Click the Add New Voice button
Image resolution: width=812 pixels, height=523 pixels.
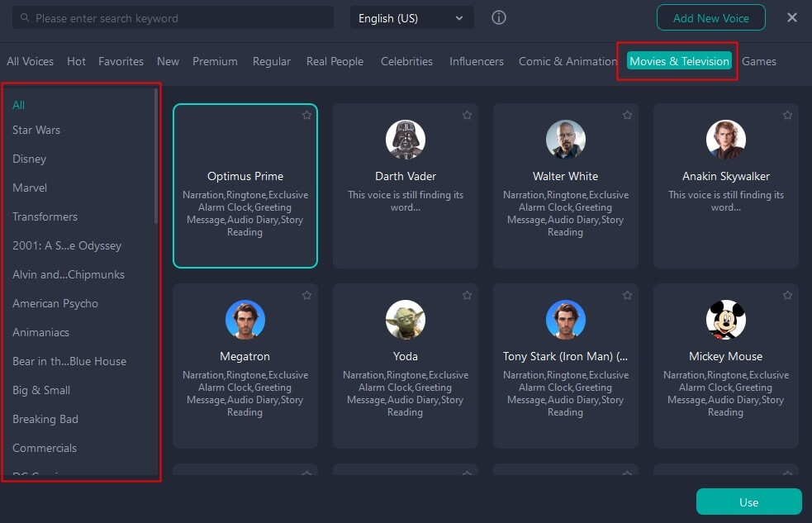[x=710, y=18]
